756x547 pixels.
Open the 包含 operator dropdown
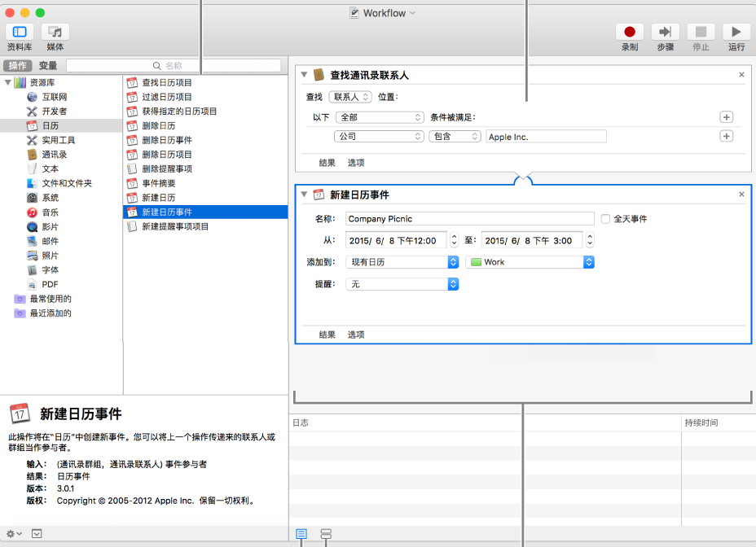click(x=455, y=137)
